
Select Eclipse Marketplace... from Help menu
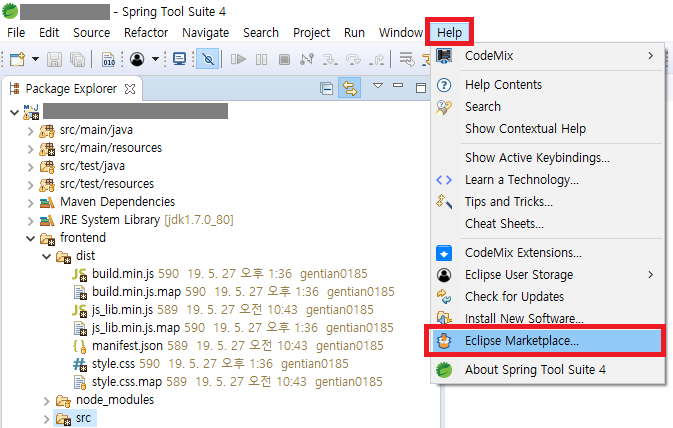pos(521,341)
